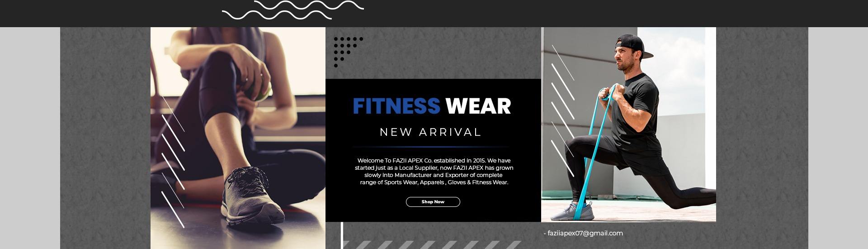The height and width of the screenshot is (249, 868).
Task: Click the man's black cap
Action: tap(634, 46)
